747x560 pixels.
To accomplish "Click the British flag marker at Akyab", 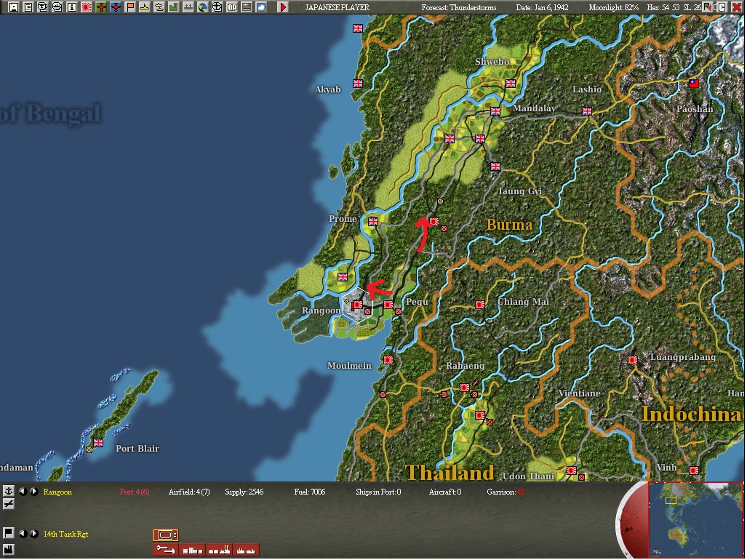I will (358, 84).
